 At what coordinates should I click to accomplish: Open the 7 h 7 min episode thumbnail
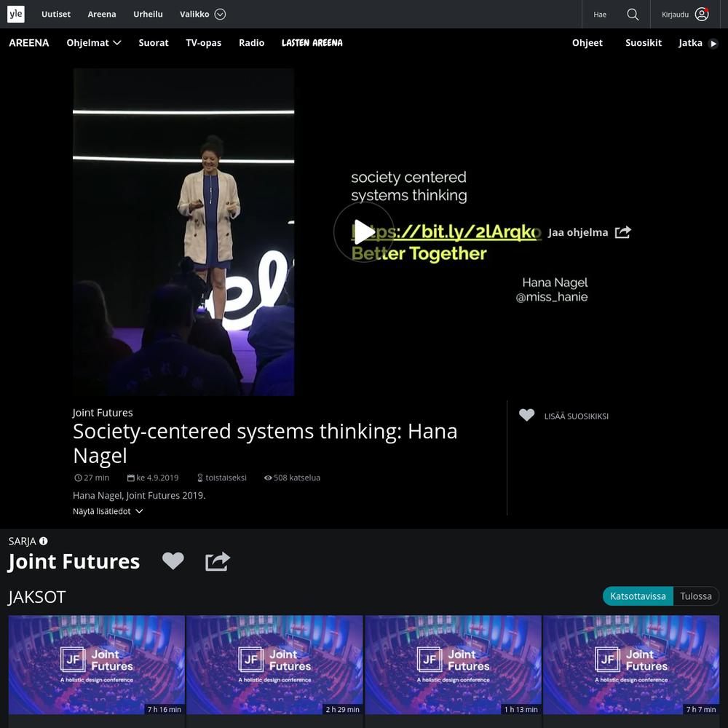(x=631, y=665)
